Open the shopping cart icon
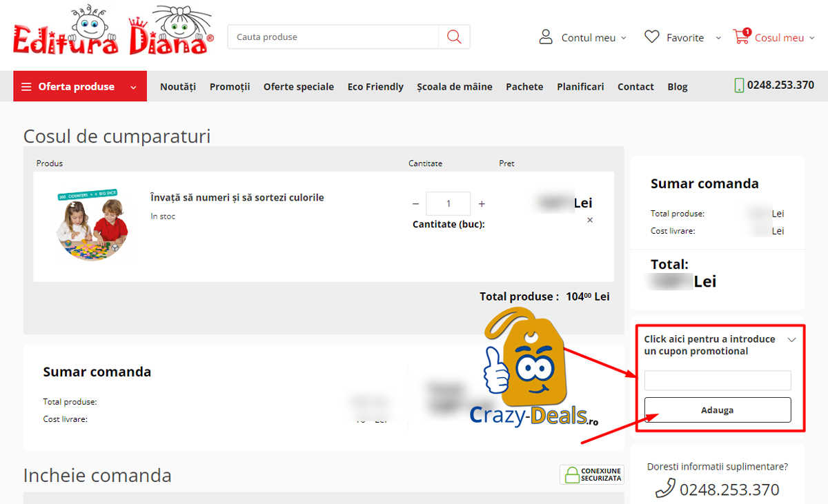This screenshot has width=828, height=504. click(x=742, y=37)
